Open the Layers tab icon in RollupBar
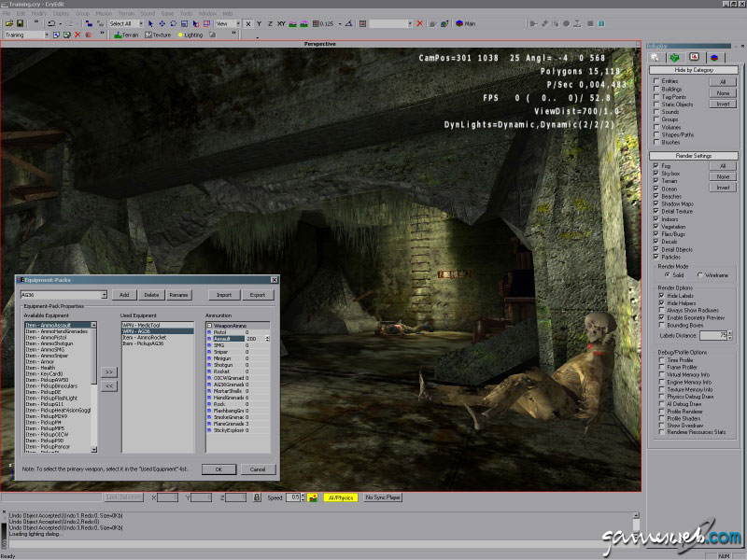This screenshot has width=747, height=560. pos(713,58)
